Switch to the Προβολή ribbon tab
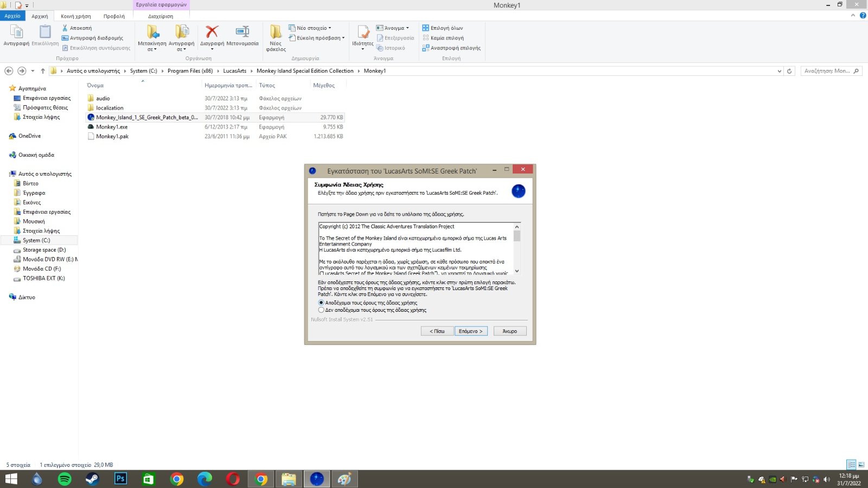Viewport: 868px width, 488px height. pos(114,16)
